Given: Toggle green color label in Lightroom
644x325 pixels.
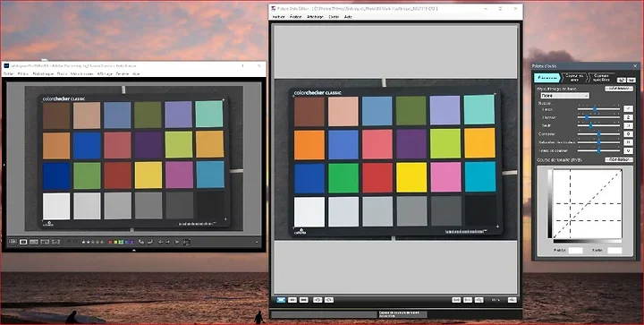Looking at the screenshot, I should (121, 242).
